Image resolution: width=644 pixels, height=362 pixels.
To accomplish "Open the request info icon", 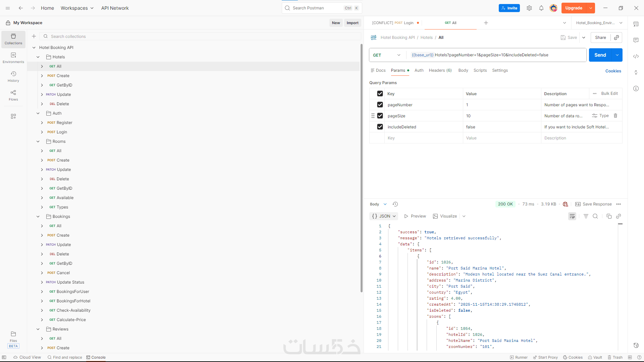I will 636,88.
